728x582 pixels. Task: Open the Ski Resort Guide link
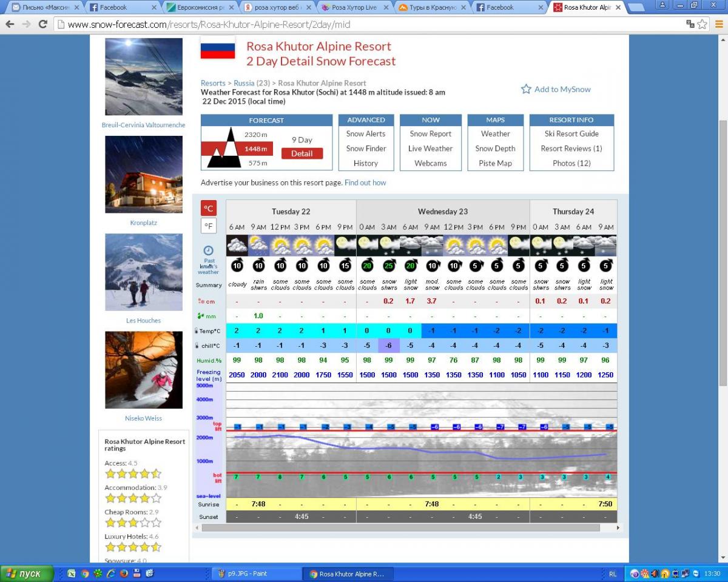(x=571, y=134)
